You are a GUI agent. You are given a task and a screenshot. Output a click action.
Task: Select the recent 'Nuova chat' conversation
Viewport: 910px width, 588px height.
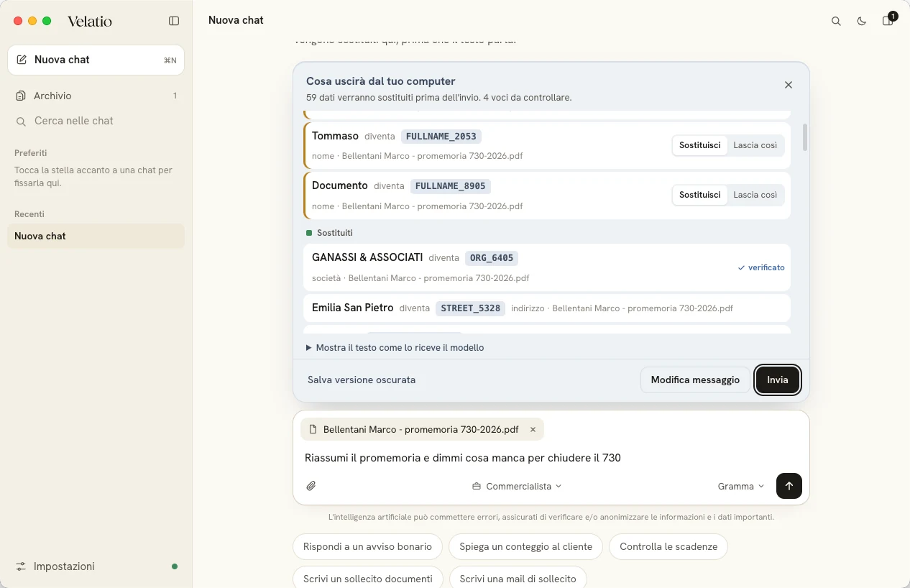point(96,236)
